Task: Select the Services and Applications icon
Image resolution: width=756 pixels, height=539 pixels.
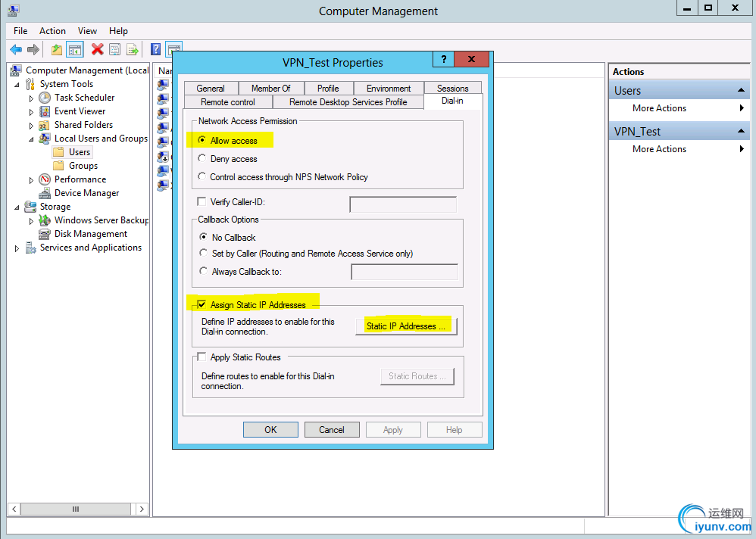Action: click(x=30, y=248)
